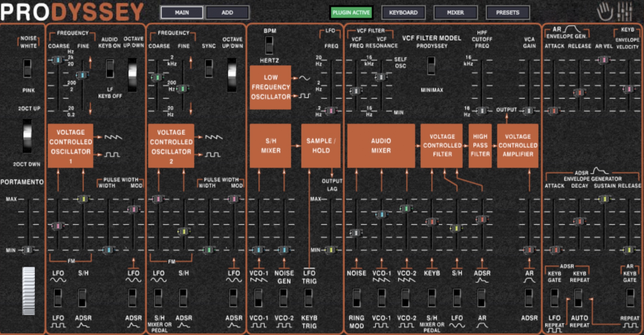Toggle the VCO 1 LFO sine/square FM switch

(x=58, y=297)
